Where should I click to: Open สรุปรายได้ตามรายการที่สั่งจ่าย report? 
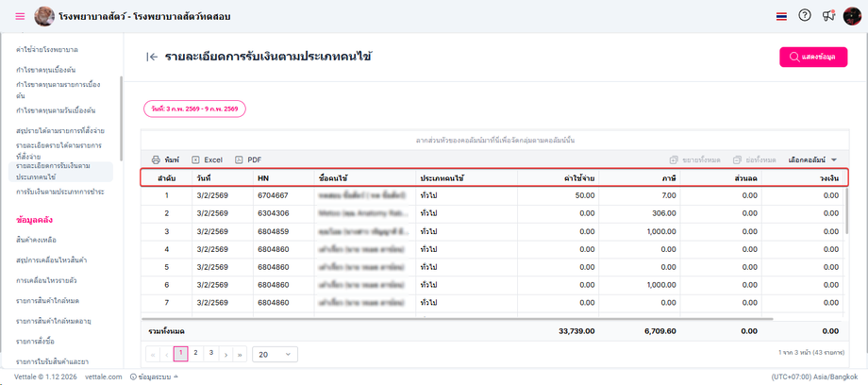click(60, 131)
